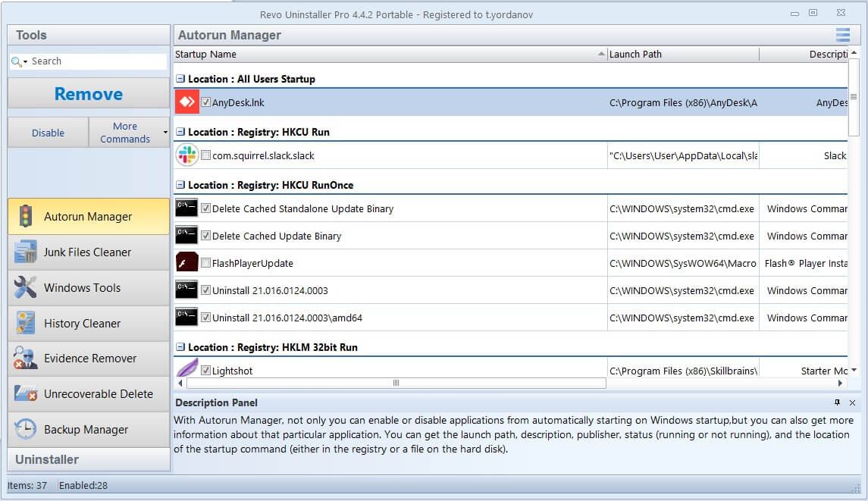Image resolution: width=868 pixels, height=501 pixels.
Task: Enable the FlashPlayerUpdate checkbox
Action: click(x=206, y=262)
